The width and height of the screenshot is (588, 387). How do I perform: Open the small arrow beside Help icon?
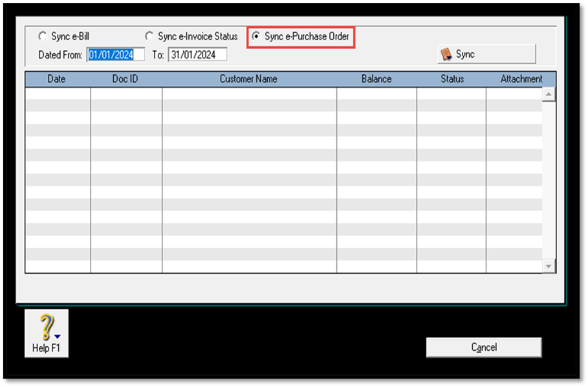58,336
